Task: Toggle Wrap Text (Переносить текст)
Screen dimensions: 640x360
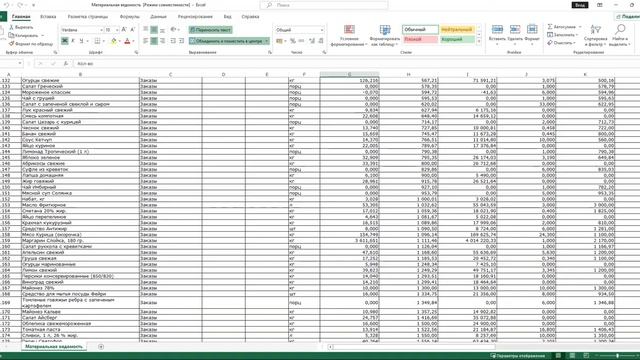Action: click(x=211, y=30)
